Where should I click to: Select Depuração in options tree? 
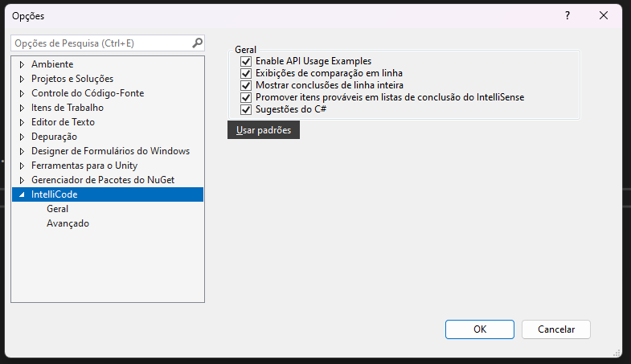(54, 137)
